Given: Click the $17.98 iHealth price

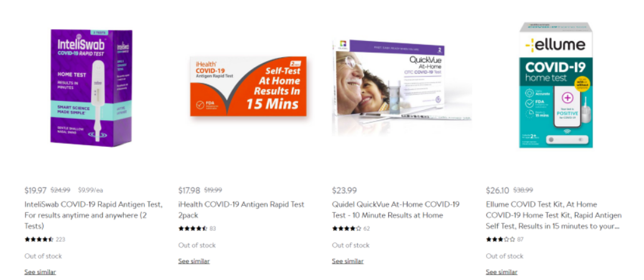Looking at the screenshot, I should 189,190.
